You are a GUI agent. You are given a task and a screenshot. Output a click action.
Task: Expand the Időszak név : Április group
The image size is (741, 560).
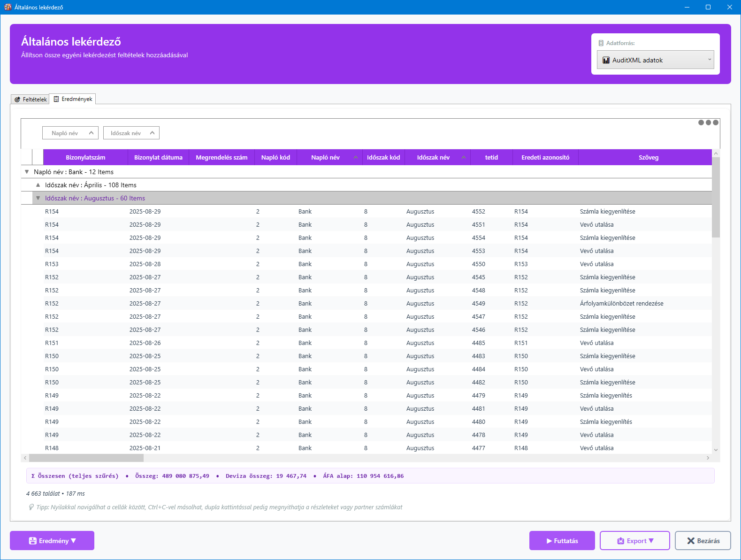(38, 185)
